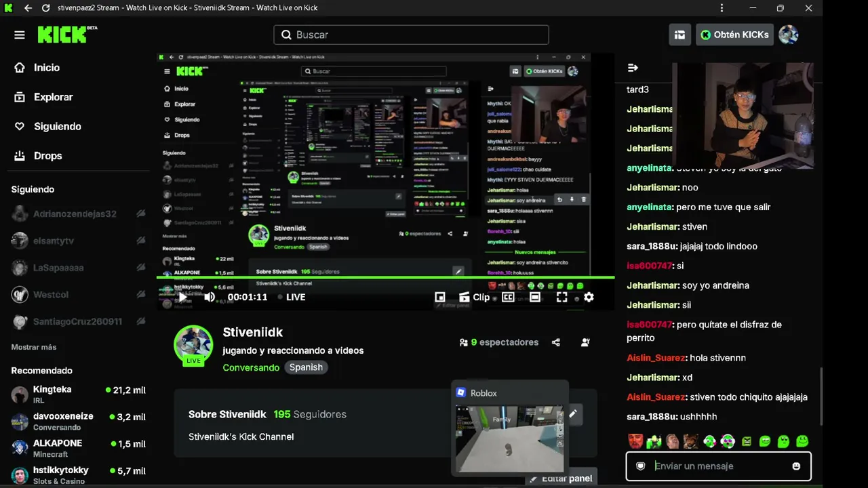Viewport: 868px width, 488px height.
Task: Click the shield badge icon in chat input
Action: [x=640, y=466]
